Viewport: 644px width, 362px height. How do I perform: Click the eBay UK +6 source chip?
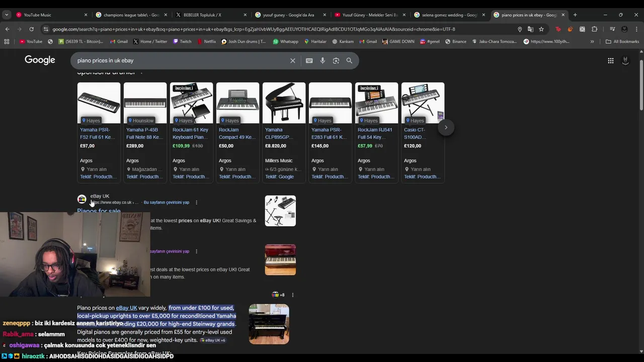coord(212,340)
